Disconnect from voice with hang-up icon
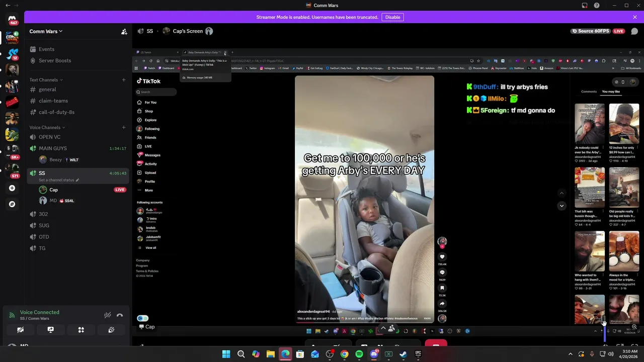Screen dimensions: 644x362 (120, 315)
